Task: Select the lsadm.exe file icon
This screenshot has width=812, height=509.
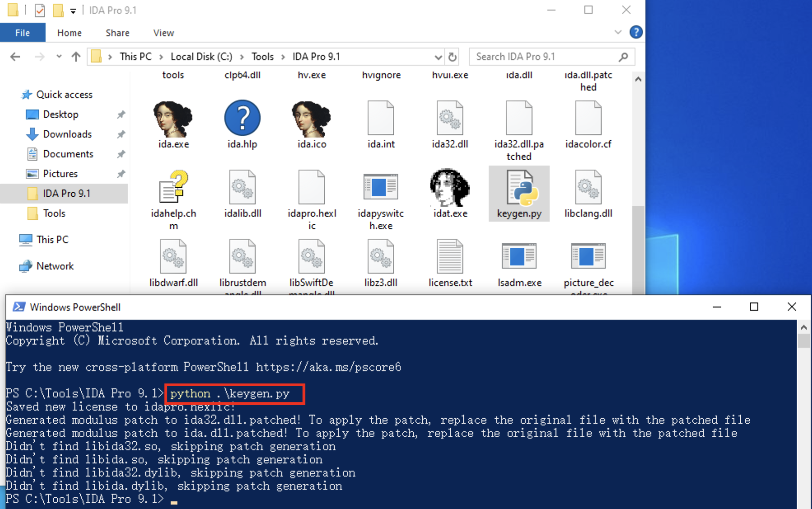Action: [x=519, y=256]
